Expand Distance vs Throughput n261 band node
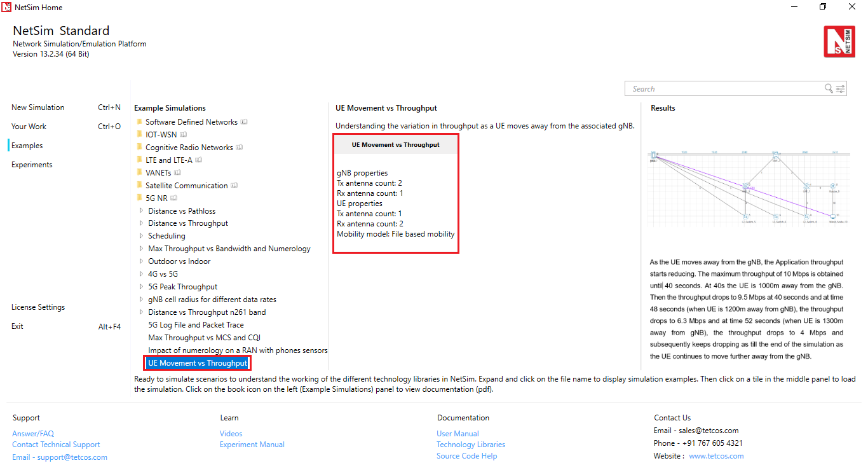The width and height of the screenshot is (868, 463). [141, 313]
